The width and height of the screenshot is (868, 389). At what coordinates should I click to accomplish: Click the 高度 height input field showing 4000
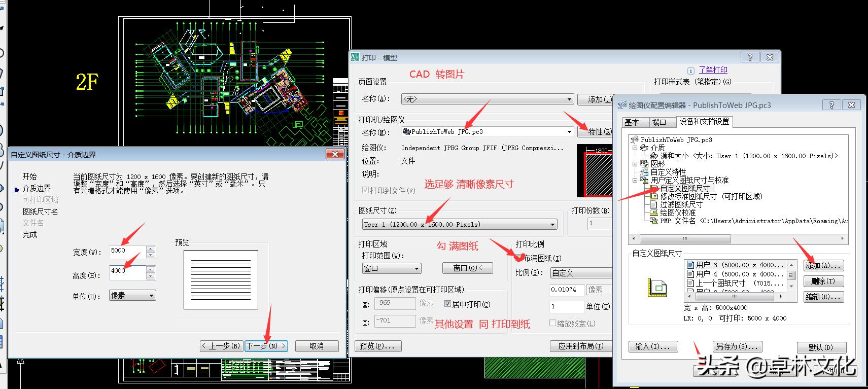(127, 272)
